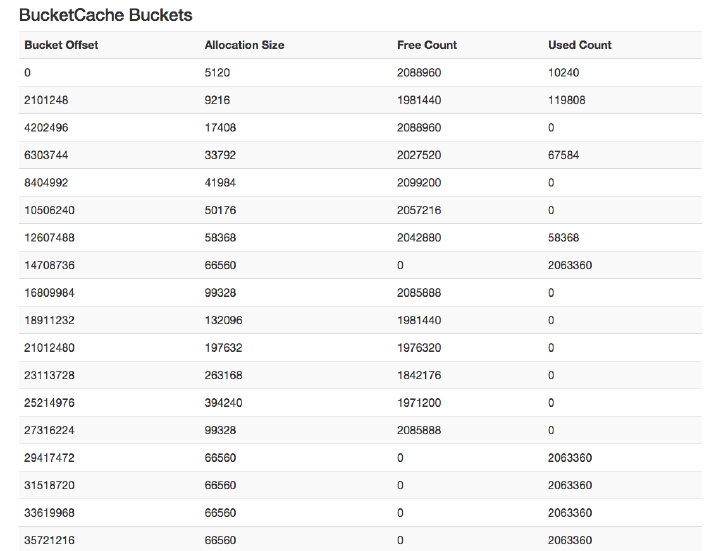The width and height of the screenshot is (721, 551).
Task: Click allocation size value 50176
Action: pyautogui.click(x=220, y=210)
